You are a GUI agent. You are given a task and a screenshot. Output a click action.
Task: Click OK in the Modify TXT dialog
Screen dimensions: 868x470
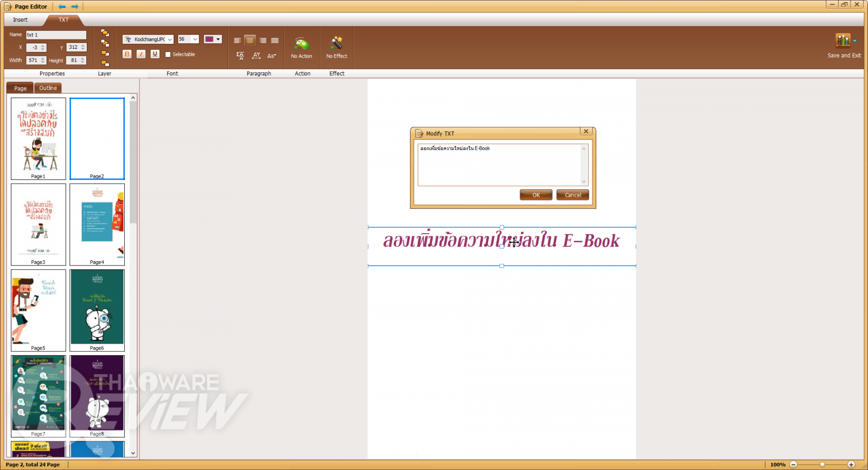536,195
